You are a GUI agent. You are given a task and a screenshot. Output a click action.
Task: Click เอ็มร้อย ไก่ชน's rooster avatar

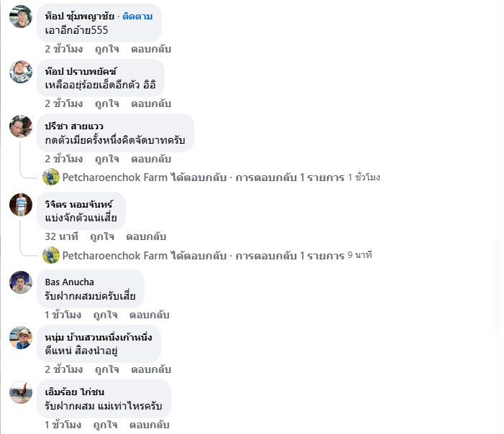[20, 392]
